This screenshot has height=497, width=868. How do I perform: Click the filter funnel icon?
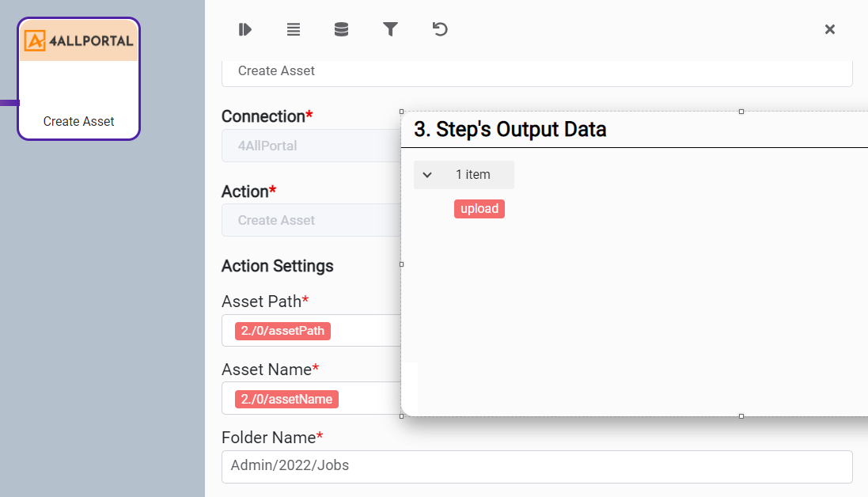(x=390, y=29)
